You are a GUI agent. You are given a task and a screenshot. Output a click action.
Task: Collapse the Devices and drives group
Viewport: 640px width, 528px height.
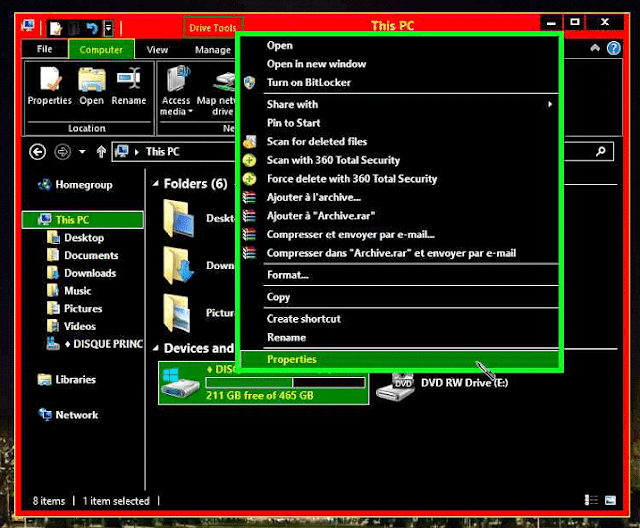[156, 348]
